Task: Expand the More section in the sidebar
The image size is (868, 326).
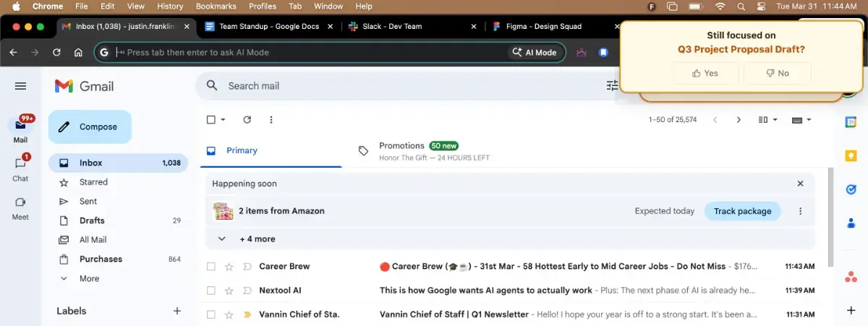Action: tap(89, 278)
